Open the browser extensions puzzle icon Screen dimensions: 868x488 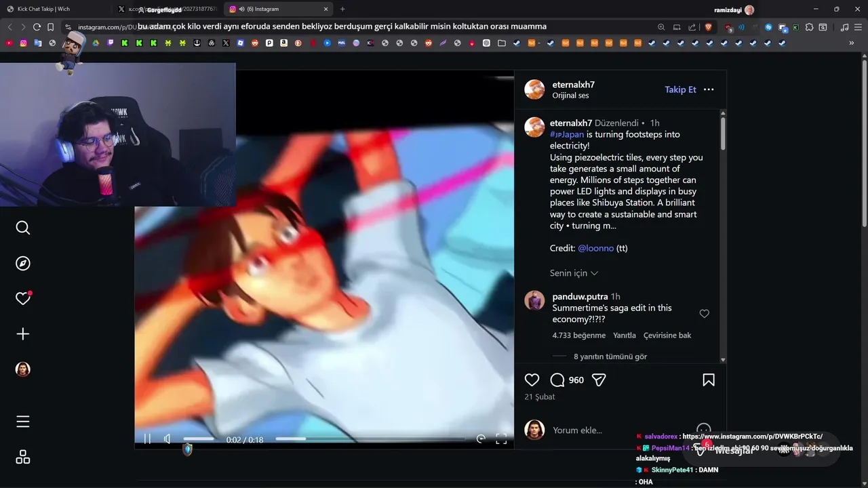point(809,27)
